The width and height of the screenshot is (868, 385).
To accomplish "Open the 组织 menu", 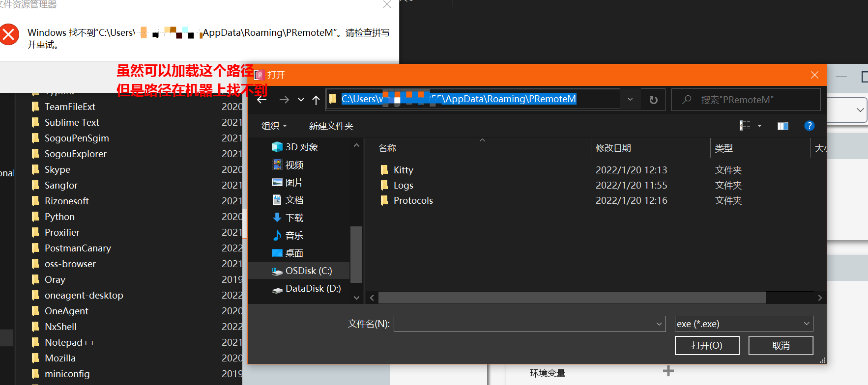I will click(x=274, y=126).
